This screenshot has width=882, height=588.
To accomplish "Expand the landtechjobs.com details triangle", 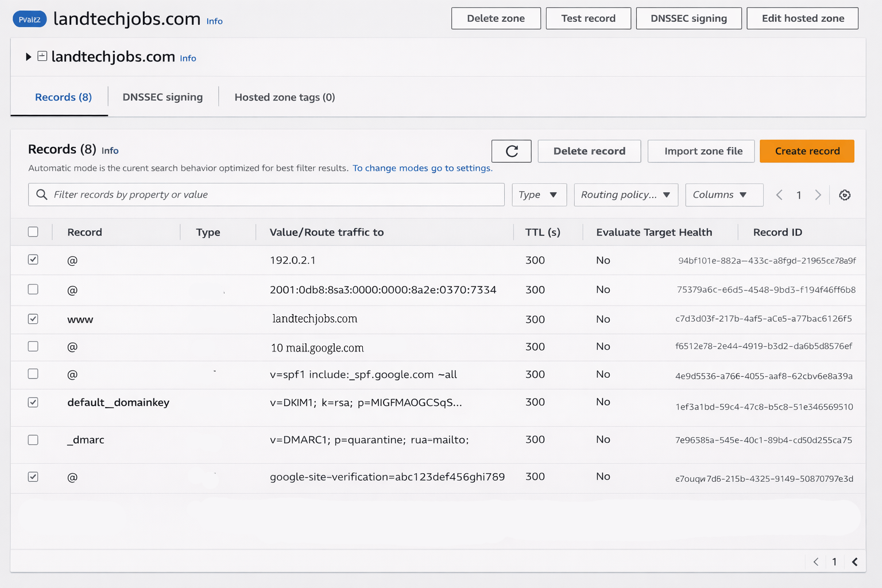I will point(28,57).
